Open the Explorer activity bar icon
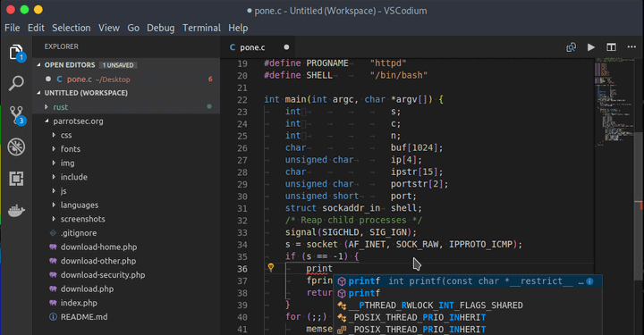Screen dimensions: 644x335 tap(16, 53)
